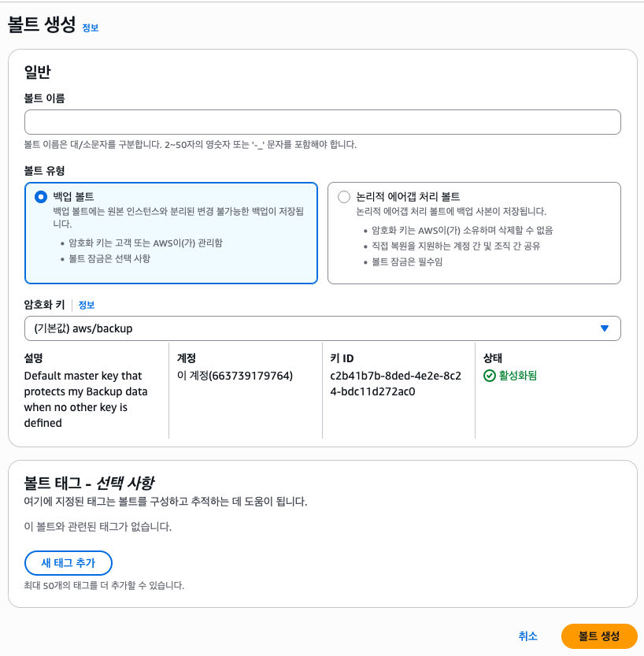The image size is (644, 656).
Task: Click the 논리적 에어갭 처리 볼트 card title
Action: point(408,197)
